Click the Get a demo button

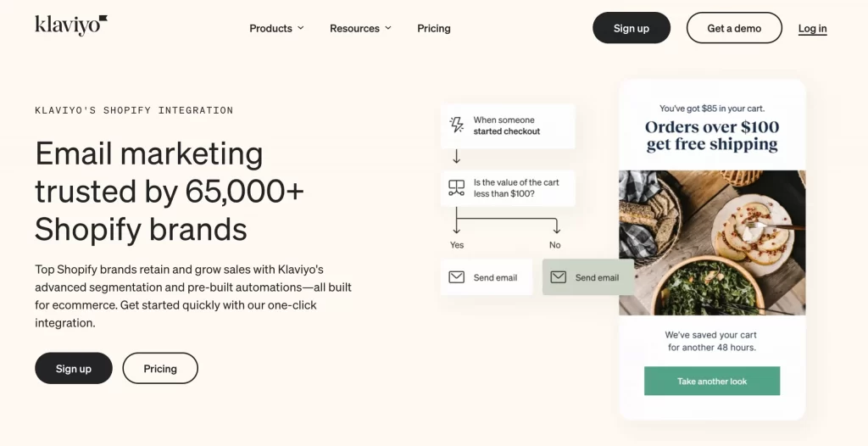pyautogui.click(x=734, y=28)
